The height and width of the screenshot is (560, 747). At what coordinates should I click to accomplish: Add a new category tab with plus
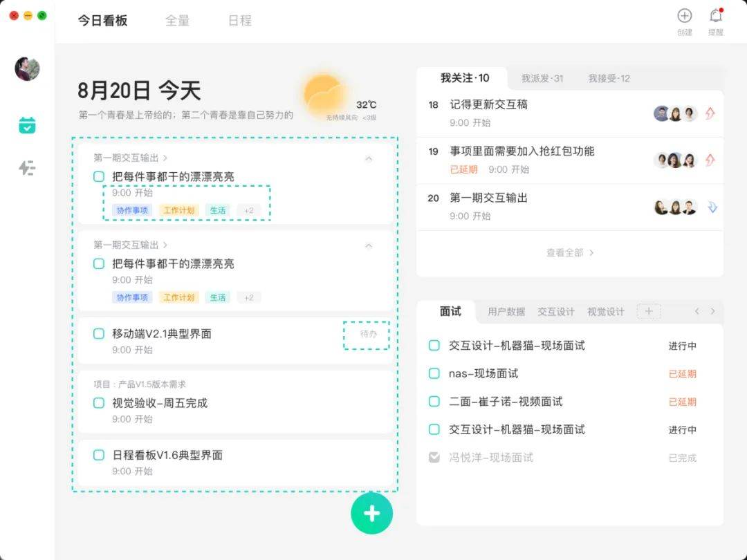[648, 311]
